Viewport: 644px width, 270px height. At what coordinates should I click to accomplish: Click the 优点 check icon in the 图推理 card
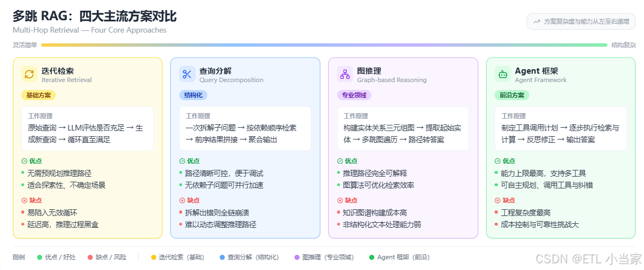339,161
